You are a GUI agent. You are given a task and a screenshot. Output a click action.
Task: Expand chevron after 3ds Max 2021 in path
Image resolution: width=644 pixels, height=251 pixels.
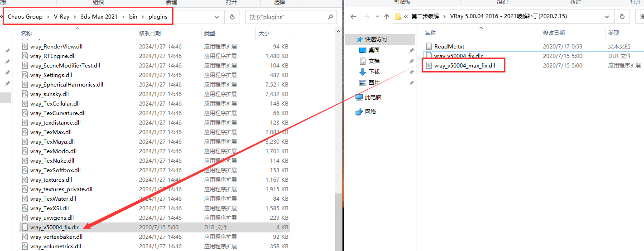coord(123,17)
